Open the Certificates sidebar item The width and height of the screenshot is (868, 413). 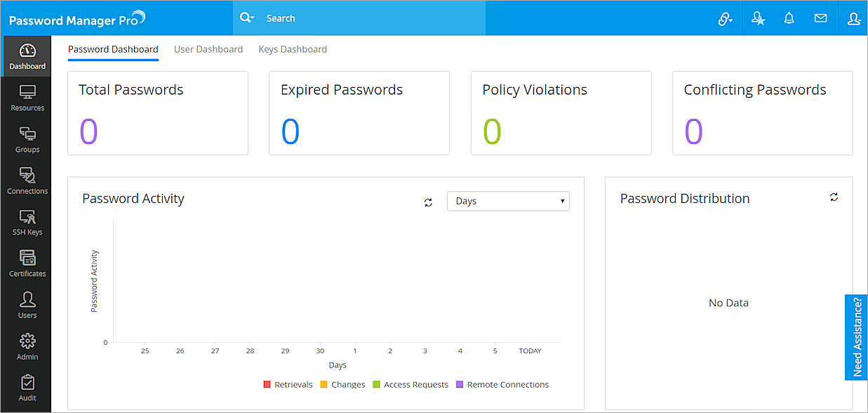[27, 263]
